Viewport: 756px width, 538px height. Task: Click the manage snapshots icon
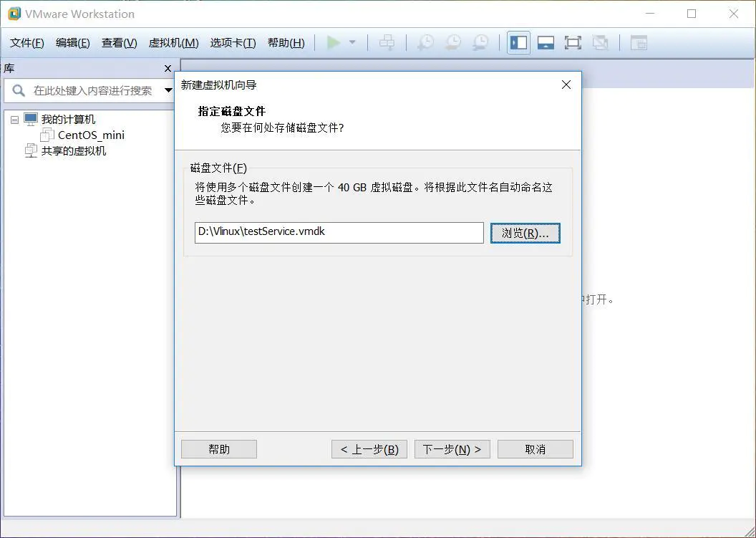[x=480, y=42]
